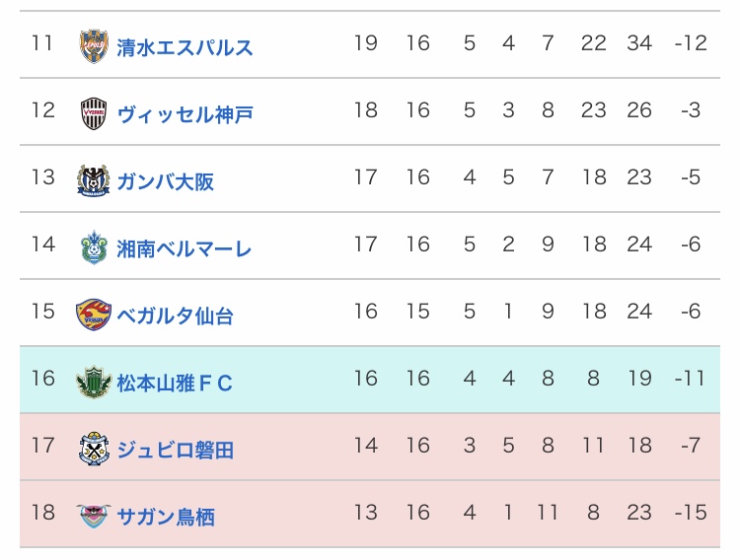Open the ヴィッセル神戸 team link

pyautogui.click(x=185, y=114)
